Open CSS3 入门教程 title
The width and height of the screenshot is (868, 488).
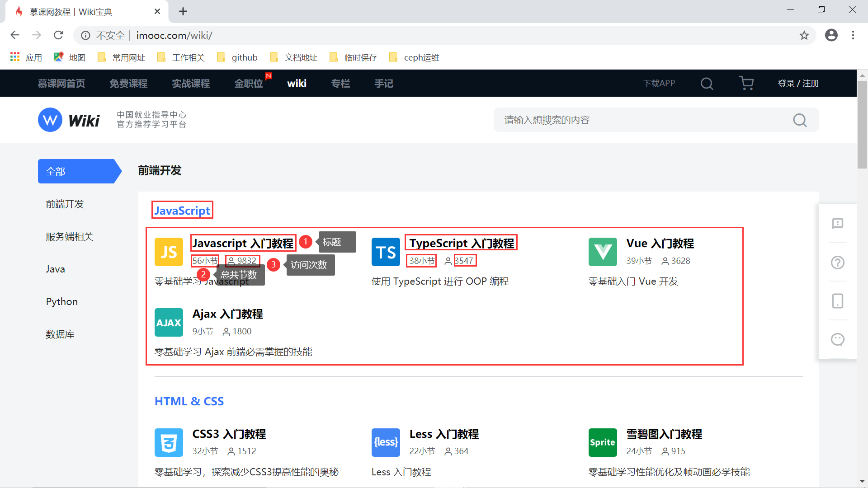point(229,434)
